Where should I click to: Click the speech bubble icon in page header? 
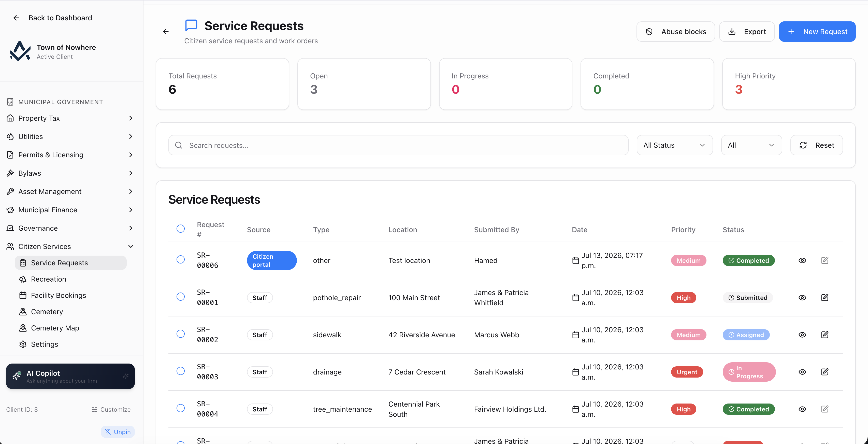pos(191,26)
